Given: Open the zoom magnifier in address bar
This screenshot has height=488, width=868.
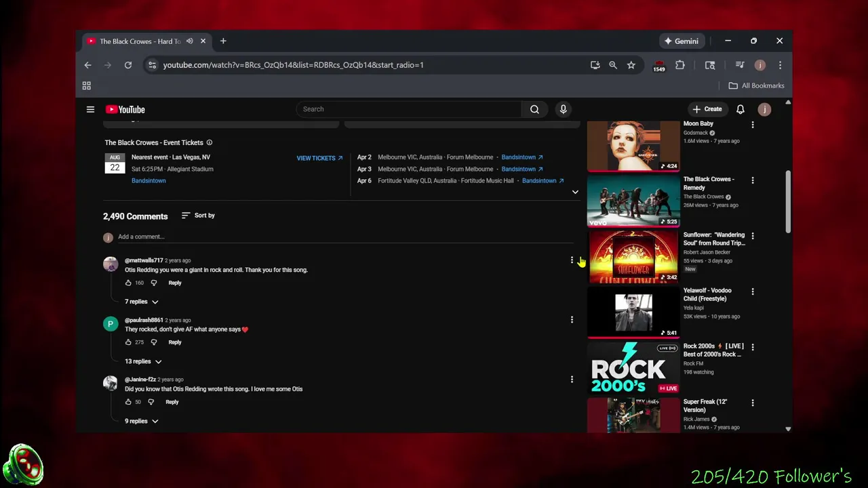Looking at the screenshot, I should point(613,65).
